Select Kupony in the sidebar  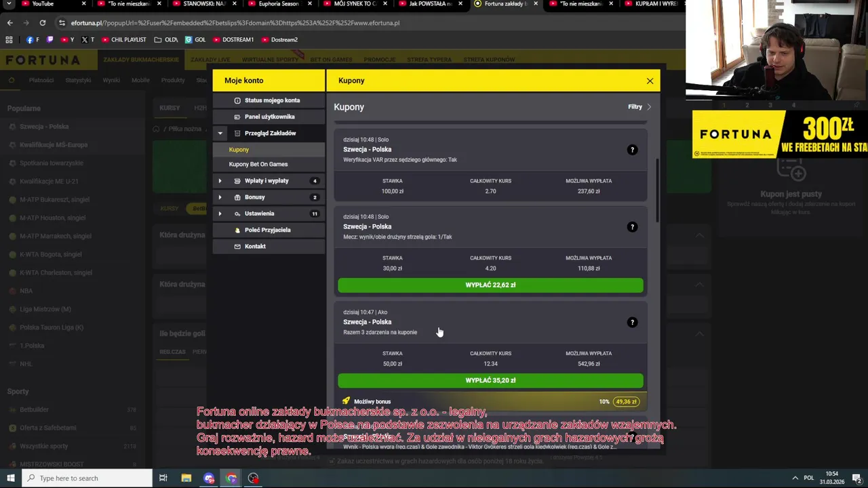pos(269,150)
